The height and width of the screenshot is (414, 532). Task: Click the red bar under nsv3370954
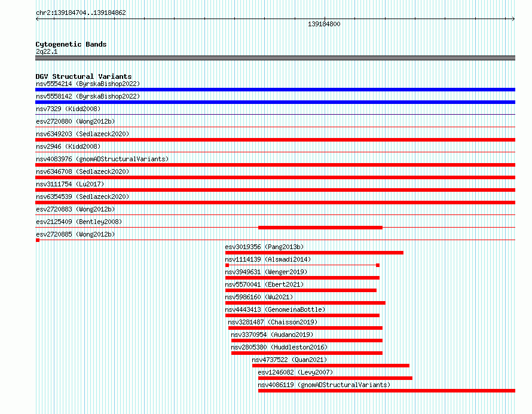[x=307, y=341]
